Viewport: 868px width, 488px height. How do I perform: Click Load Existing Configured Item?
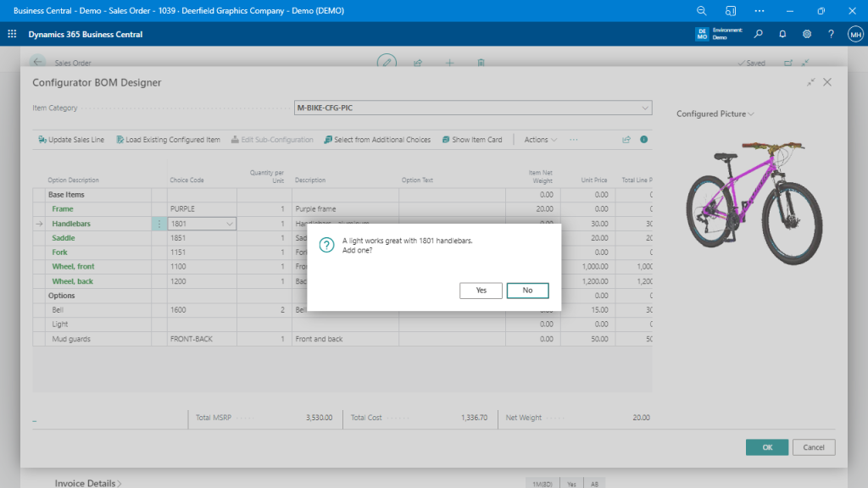[x=168, y=140]
